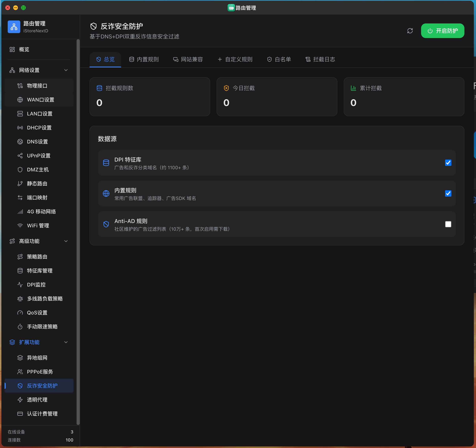Click the DNS设置 globe icon in sidebar
Screen dimensions: 476x448
(20, 142)
